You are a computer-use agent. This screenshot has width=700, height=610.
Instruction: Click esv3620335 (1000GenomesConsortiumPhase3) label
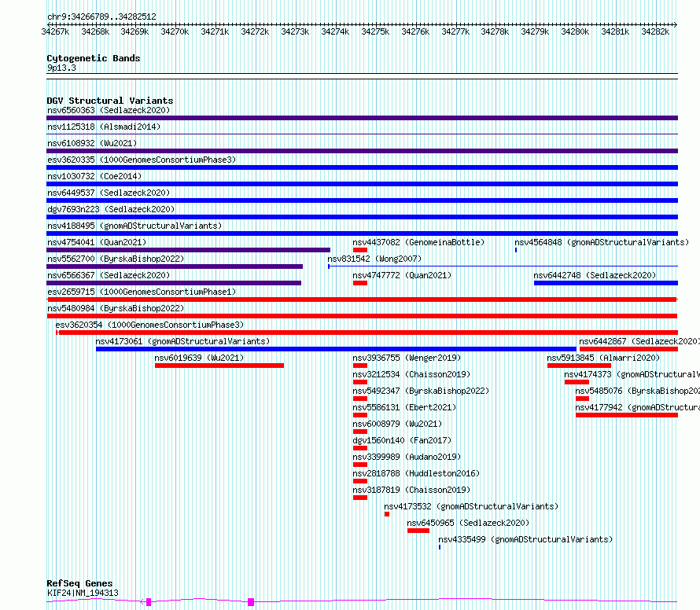142,160
